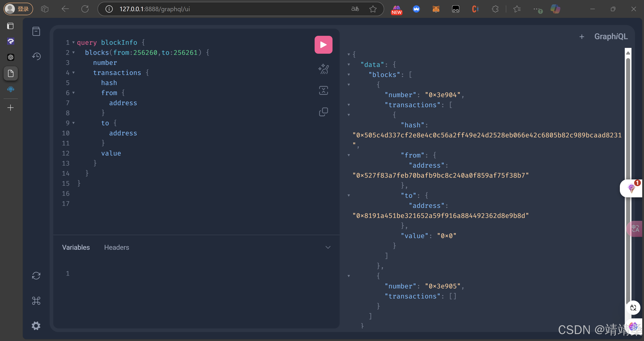Click the Prettify query icon
The width and height of the screenshot is (644, 341).
point(323,69)
